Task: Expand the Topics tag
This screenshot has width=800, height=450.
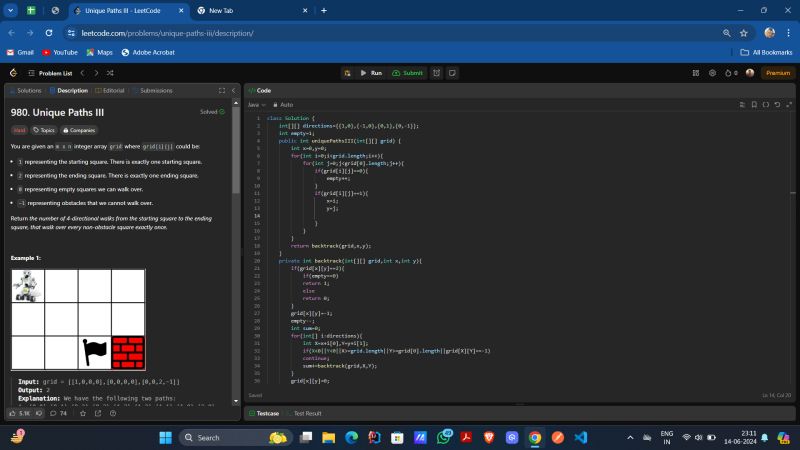Action: click(x=44, y=130)
